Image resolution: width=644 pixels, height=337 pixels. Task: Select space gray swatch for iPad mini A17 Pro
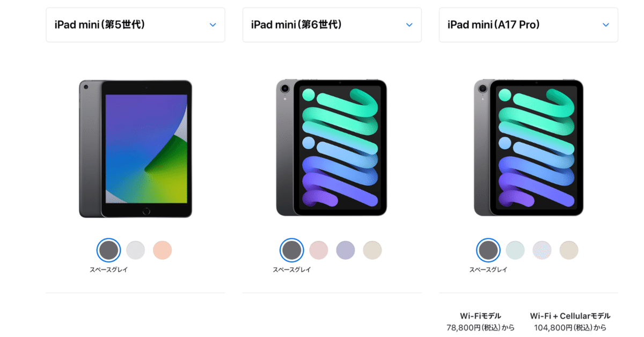click(x=488, y=250)
